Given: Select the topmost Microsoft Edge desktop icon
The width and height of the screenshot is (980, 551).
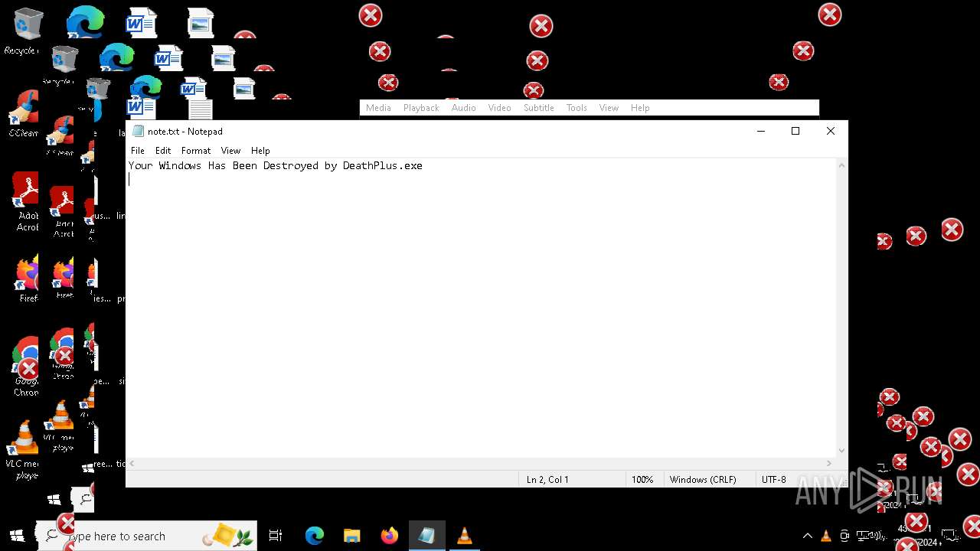Looking at the screenshot, I should [x=84, y=21].
